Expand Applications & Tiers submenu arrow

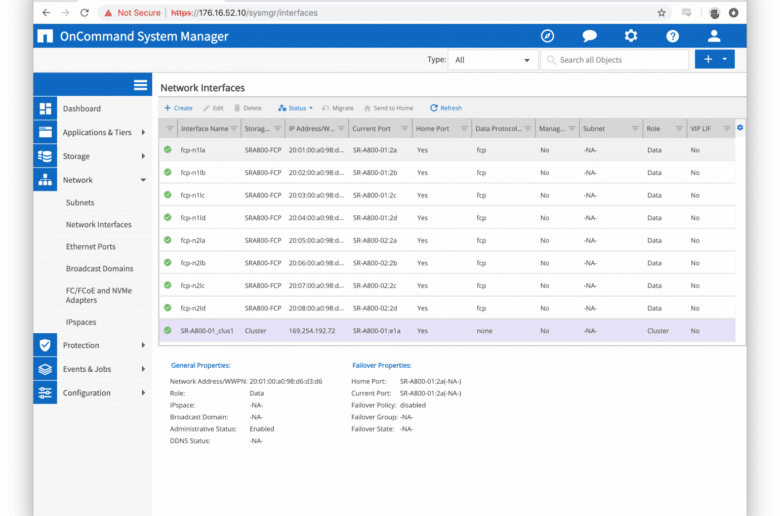coord(143,132)
